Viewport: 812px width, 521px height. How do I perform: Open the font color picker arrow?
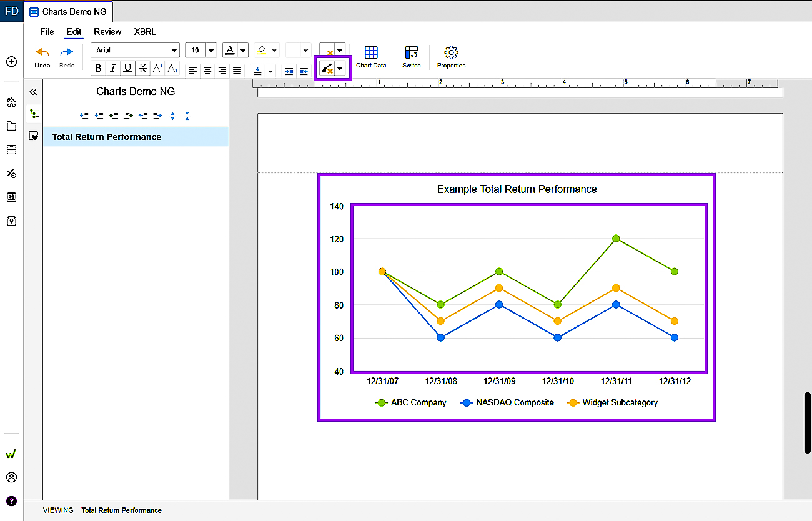pos(242,51)
